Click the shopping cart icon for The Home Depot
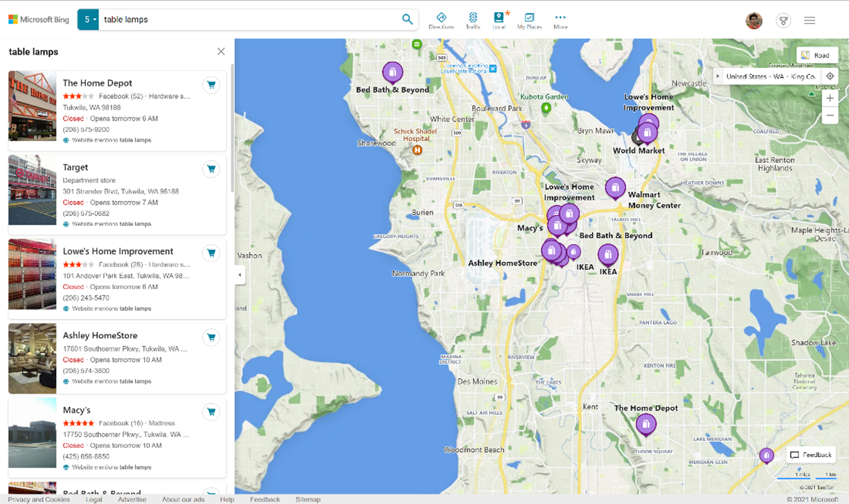 (211, 85)
